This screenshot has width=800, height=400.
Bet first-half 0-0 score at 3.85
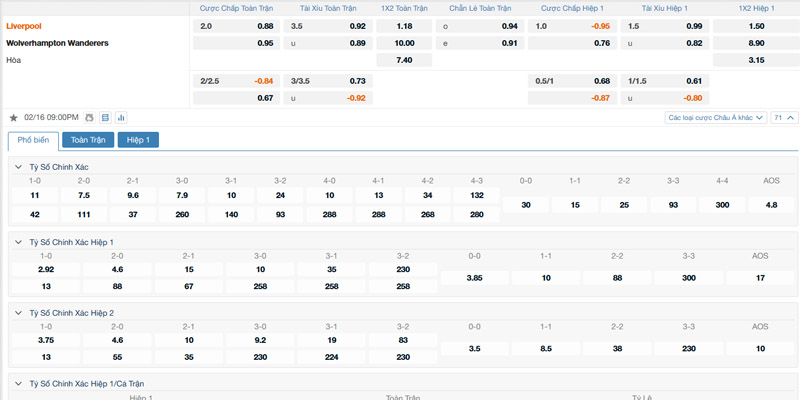pos(474,278)
